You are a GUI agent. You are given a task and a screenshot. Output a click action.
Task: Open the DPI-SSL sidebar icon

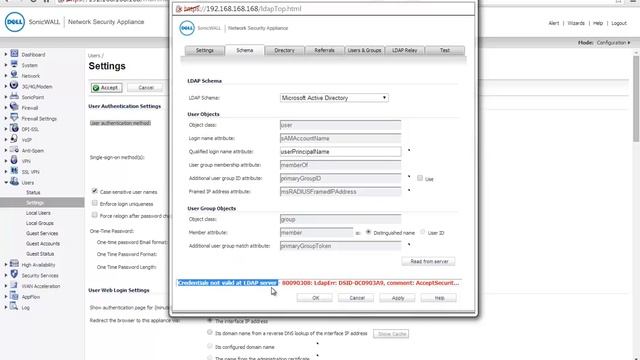14,128
